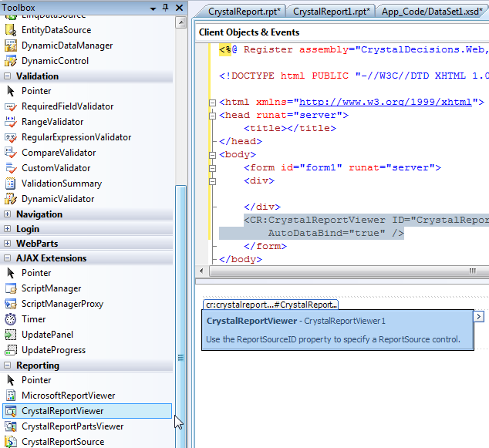Click the closing form tag

[265, 246]
